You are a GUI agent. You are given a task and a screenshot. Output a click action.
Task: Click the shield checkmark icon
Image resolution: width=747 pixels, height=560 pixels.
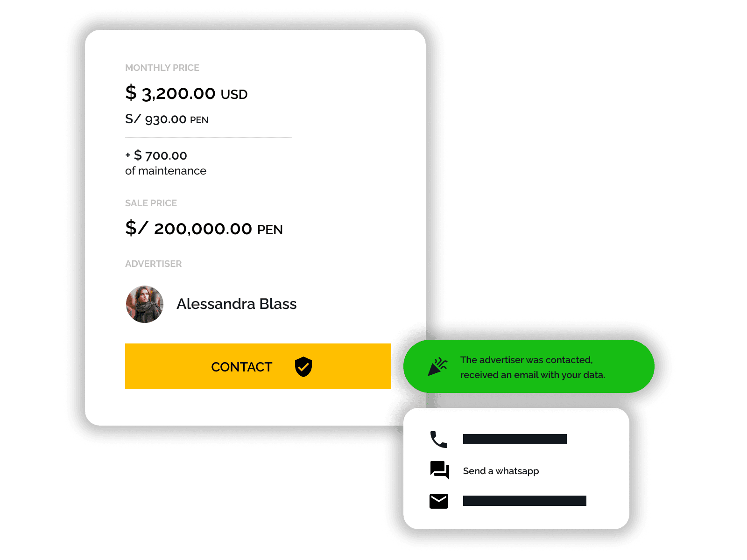coord(303,367)
